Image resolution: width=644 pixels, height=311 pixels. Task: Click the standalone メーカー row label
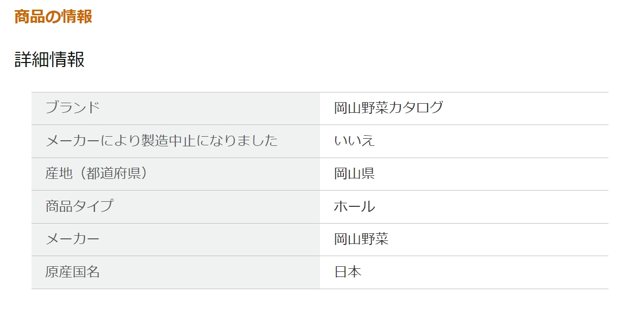[x=72, y=239]
